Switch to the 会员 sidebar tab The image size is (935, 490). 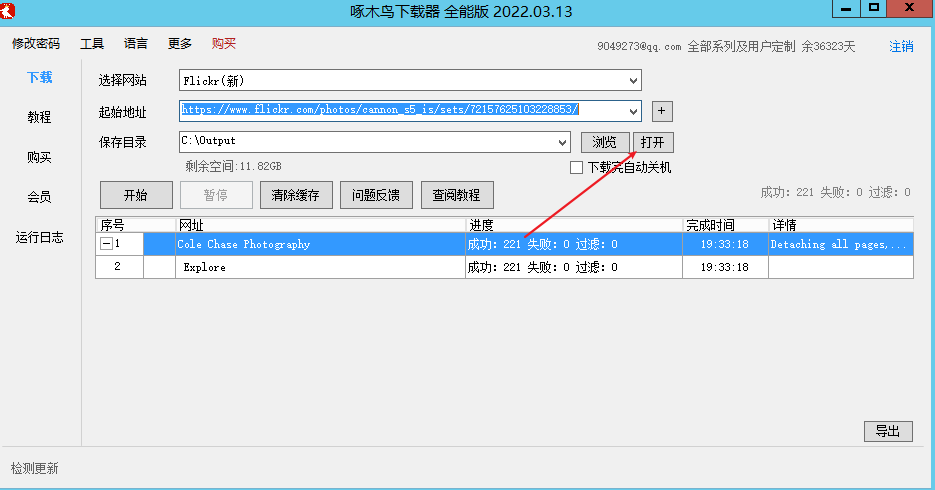pyautogui.click(x=39, y=197)
